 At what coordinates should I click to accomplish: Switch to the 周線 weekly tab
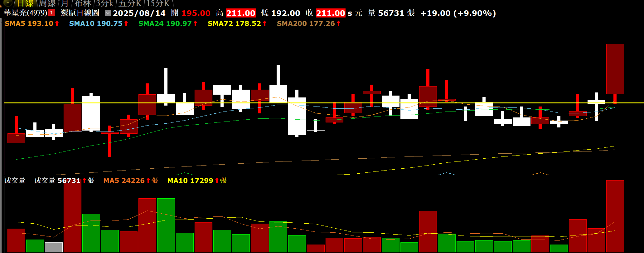tap(47, 3)
